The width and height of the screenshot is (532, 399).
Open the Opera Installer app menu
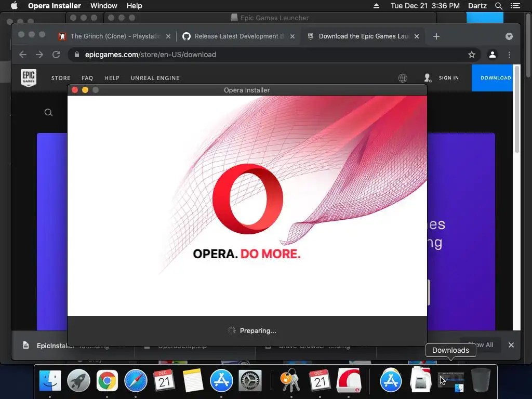54,6
